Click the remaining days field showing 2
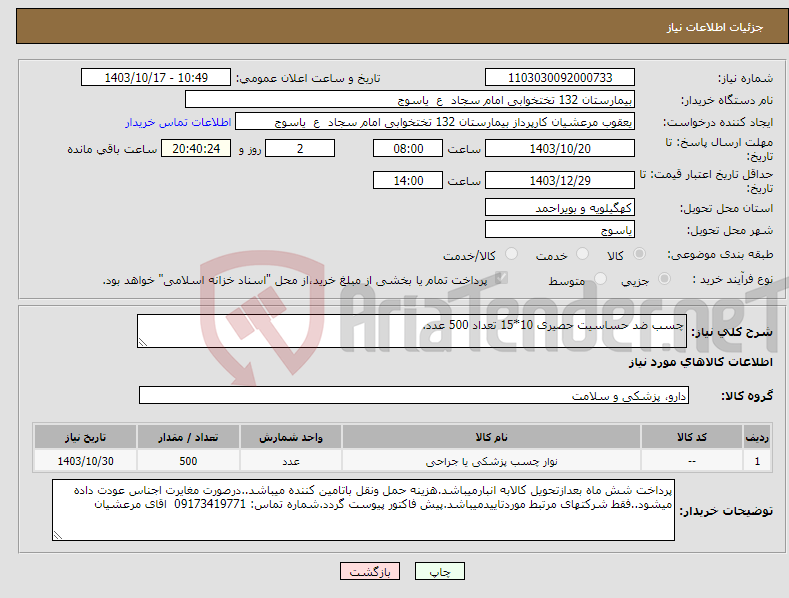 pos(300,148)
